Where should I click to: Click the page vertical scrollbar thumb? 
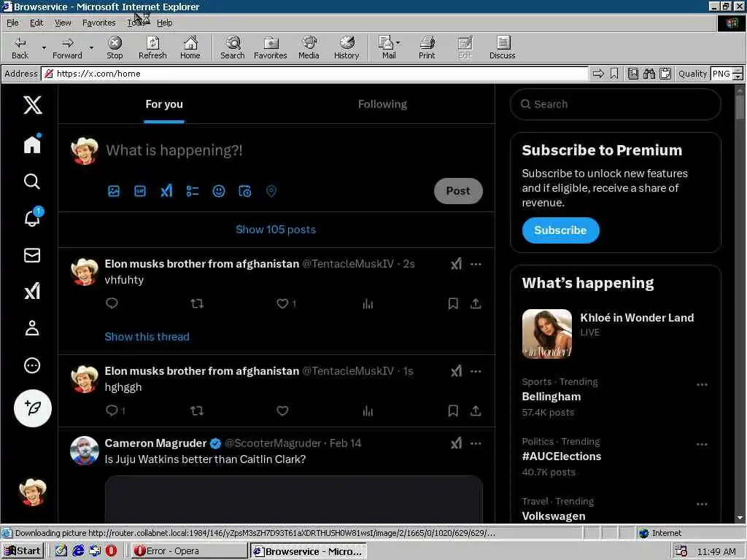pos(740,106)
